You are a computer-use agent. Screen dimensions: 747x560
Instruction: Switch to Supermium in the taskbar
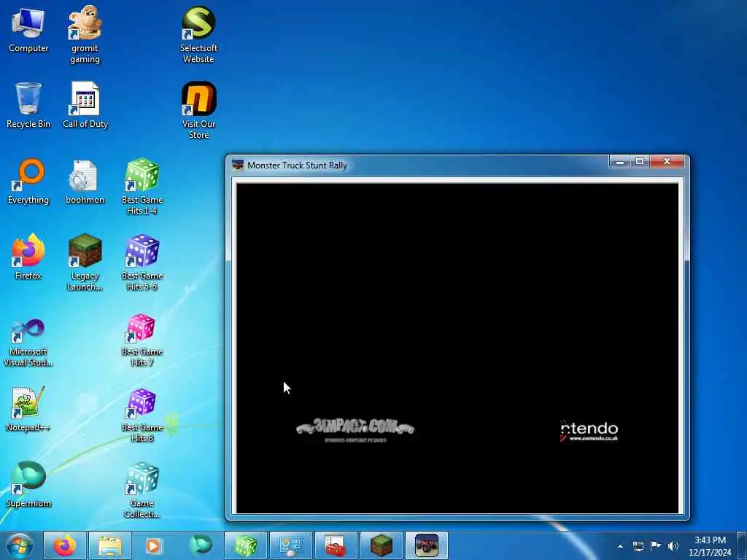coord(200,545)
